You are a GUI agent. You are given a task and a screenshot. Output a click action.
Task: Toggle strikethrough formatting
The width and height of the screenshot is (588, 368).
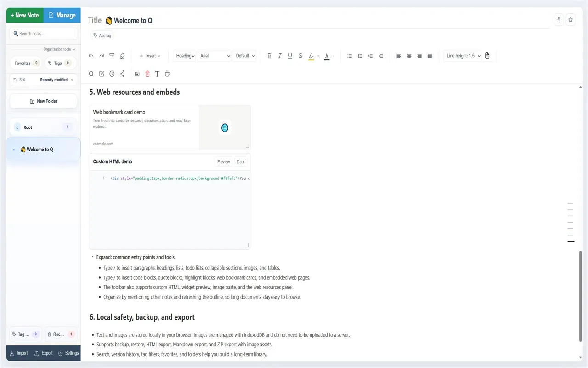(300, 56)
